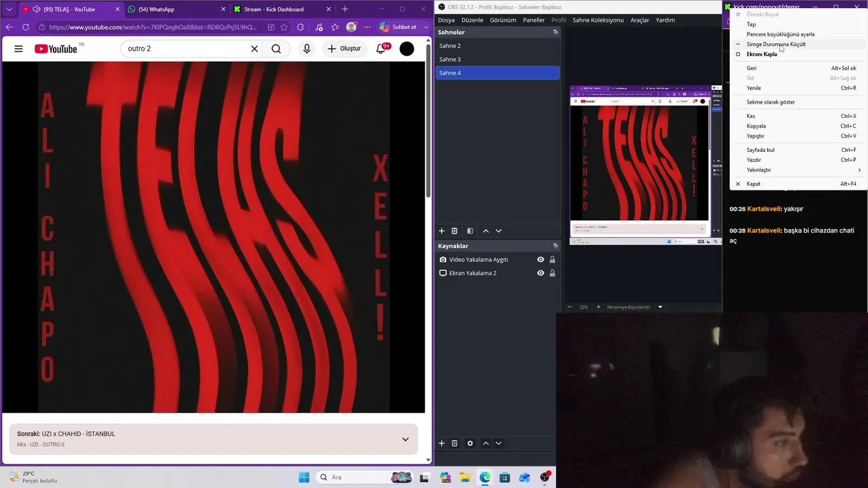Clear the YouTube search text
Screen dimensions: 868x488
coord(254,49)
